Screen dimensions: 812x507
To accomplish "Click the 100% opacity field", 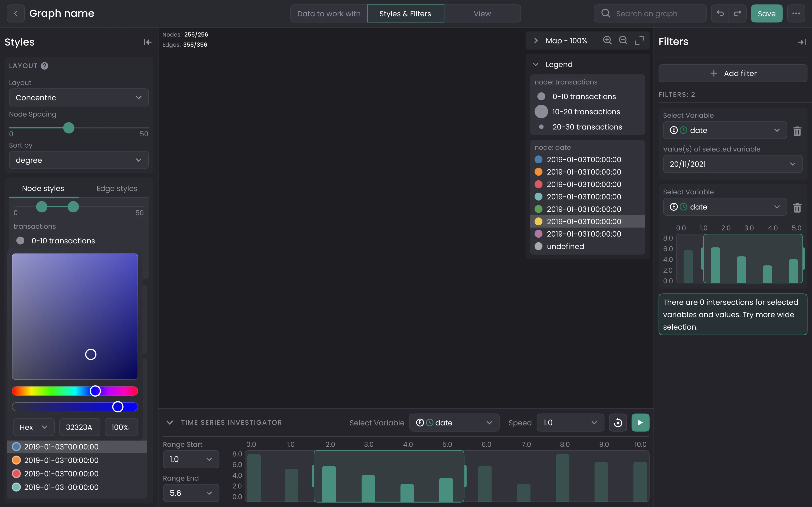I will click(x=121, y=427).
